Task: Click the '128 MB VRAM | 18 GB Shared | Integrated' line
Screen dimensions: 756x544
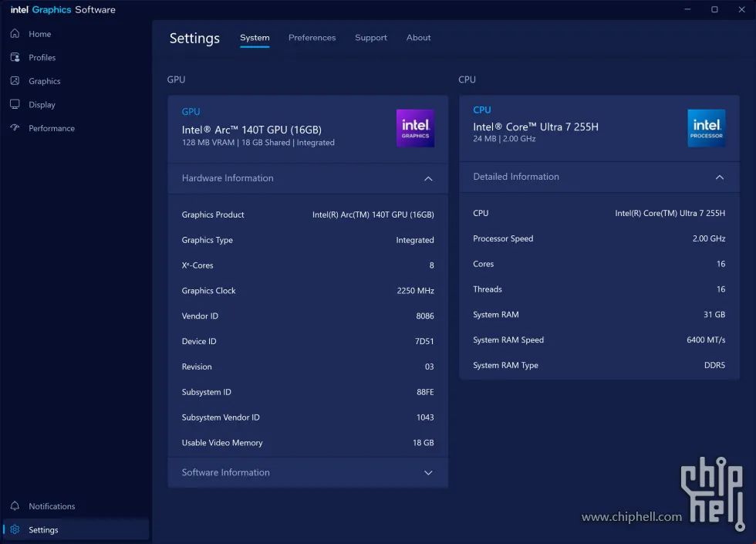Action: 258,142
